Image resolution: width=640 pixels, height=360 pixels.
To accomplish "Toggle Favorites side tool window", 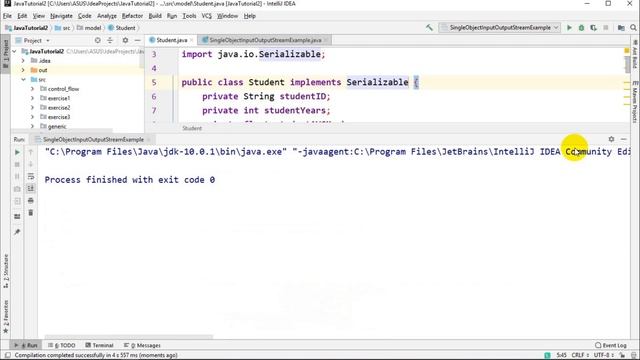I will 6,316.
